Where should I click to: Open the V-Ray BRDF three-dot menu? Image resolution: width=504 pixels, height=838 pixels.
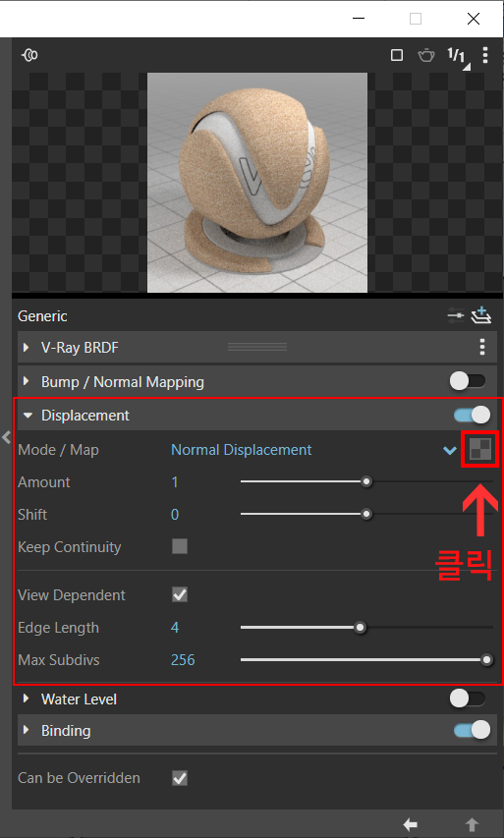point(482,347)
